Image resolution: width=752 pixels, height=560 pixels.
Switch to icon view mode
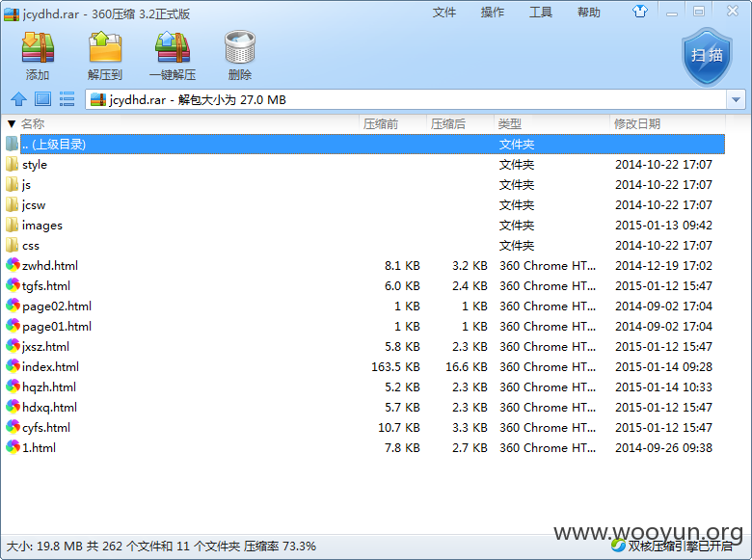pyautogui.click(x=42, y=99)
